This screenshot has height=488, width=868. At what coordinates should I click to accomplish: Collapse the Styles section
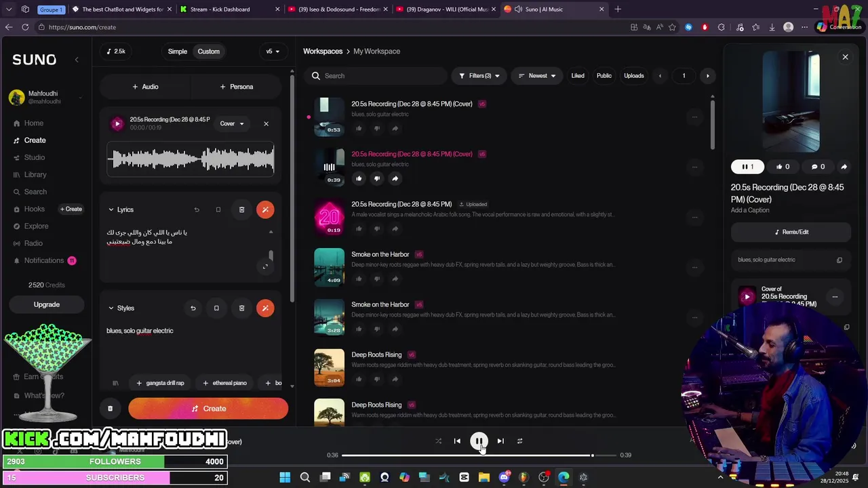(111, 308)
